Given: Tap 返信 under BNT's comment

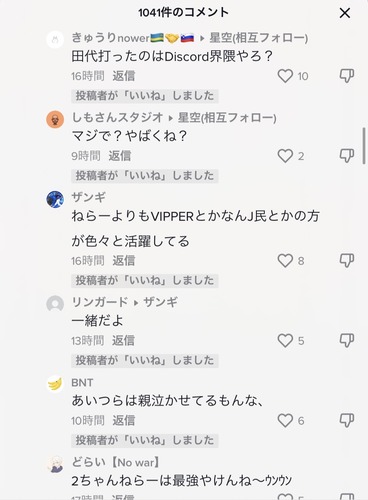Looking at the screenshot, I should pos(124,421).
